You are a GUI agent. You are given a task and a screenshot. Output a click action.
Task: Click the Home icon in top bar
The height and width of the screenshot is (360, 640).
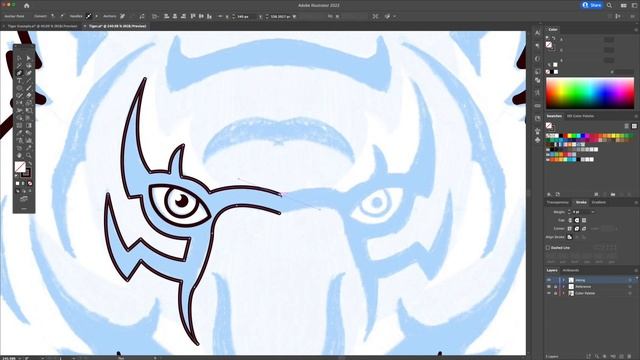pos(27,5)
